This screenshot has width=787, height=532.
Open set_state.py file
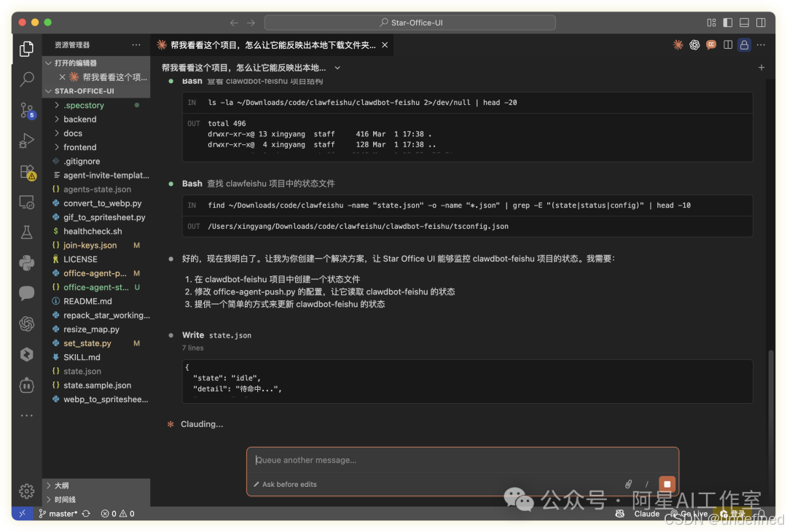coord(96,343)
